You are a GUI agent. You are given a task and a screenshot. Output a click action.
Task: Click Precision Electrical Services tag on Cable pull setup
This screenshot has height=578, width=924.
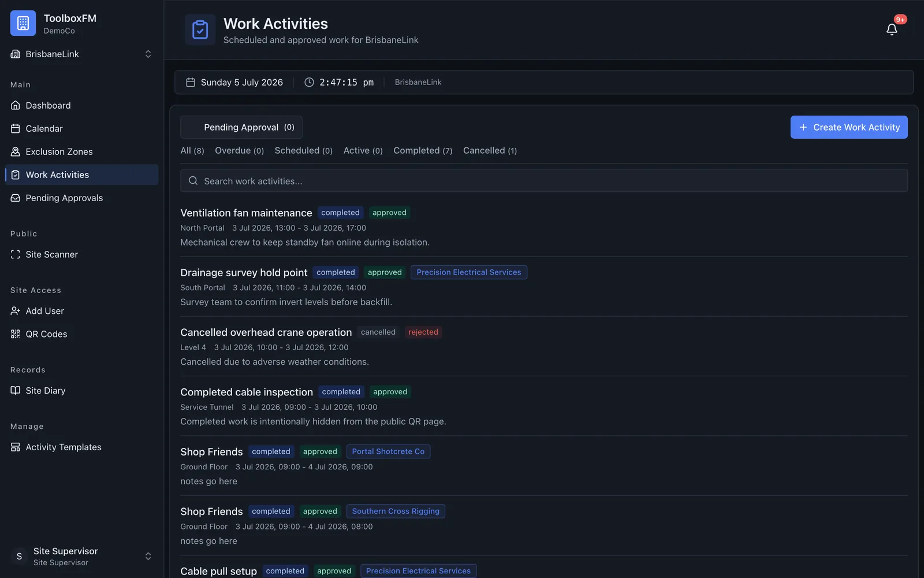pyautogui.click(x=418, y=571)
